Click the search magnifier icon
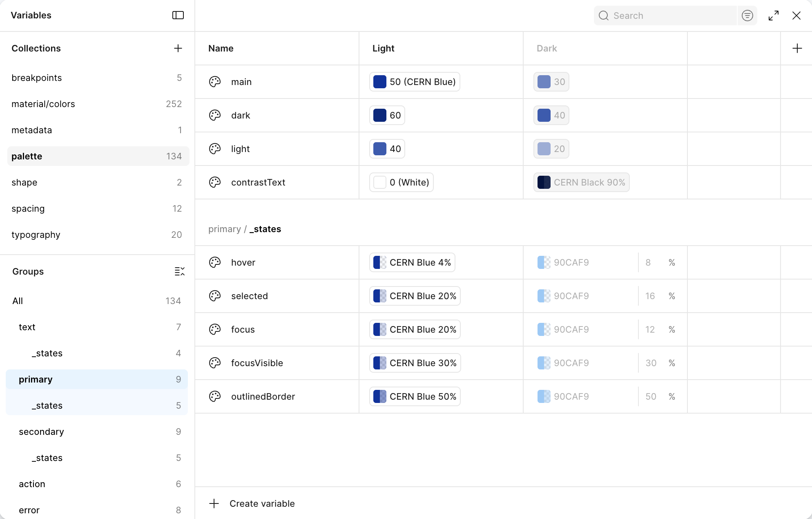 tap(604, 16)
